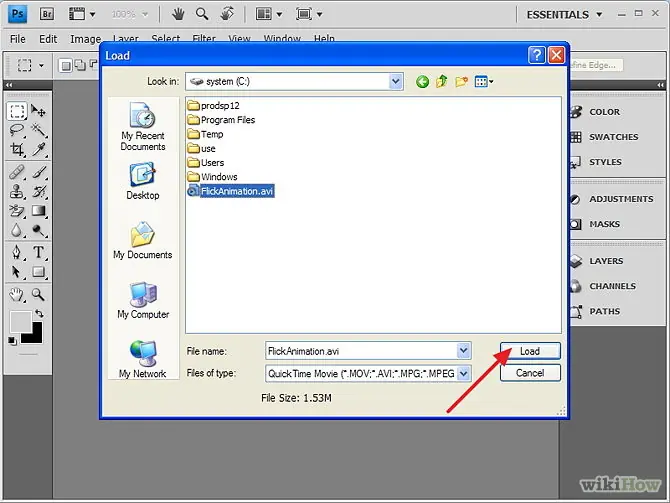The height and width of the screenshot is (503, 670).
Task: Open the Essentials workspace dropdown
Action: coord(564,15)
